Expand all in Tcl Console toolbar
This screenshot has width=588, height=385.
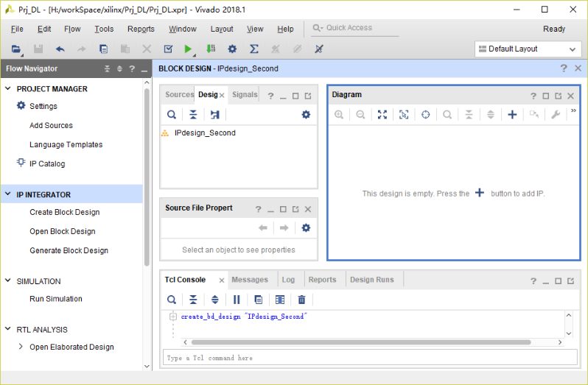[215, 300]
